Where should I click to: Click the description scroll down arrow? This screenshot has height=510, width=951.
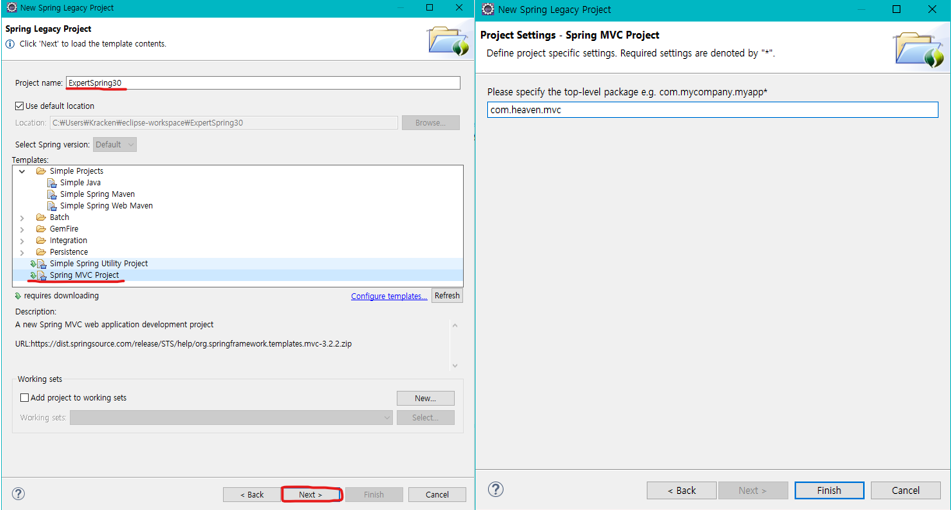455,366
